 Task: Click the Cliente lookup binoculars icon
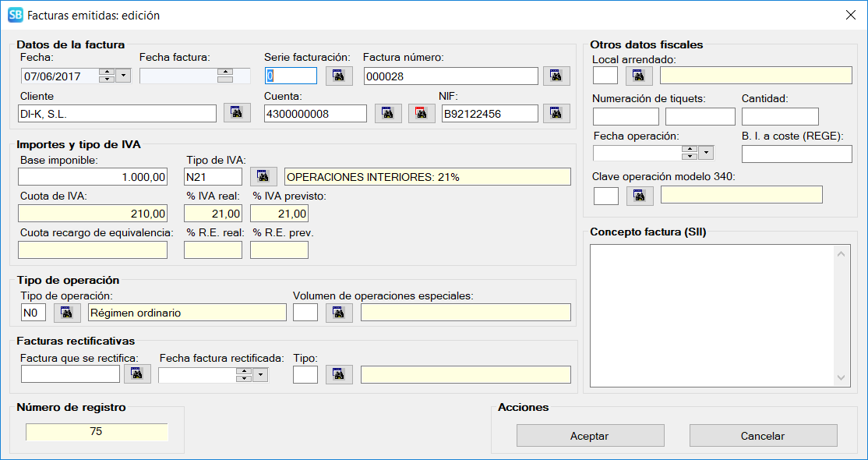coord(237,113)
